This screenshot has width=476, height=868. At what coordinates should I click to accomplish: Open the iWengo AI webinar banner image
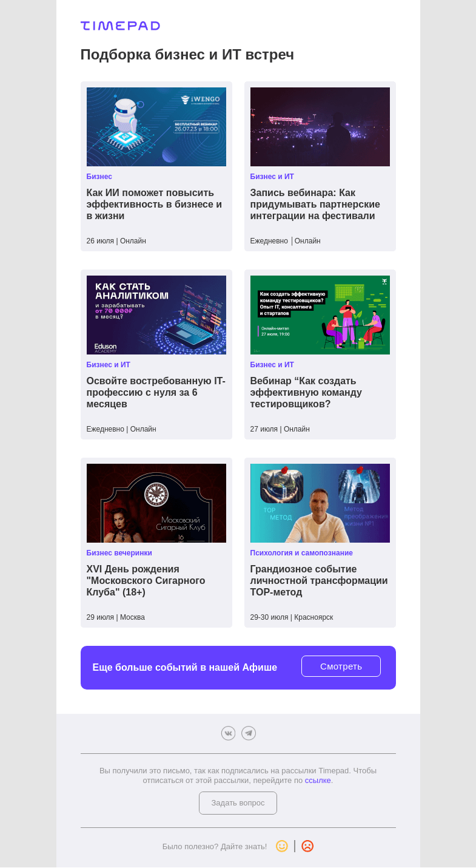point(156,127)
